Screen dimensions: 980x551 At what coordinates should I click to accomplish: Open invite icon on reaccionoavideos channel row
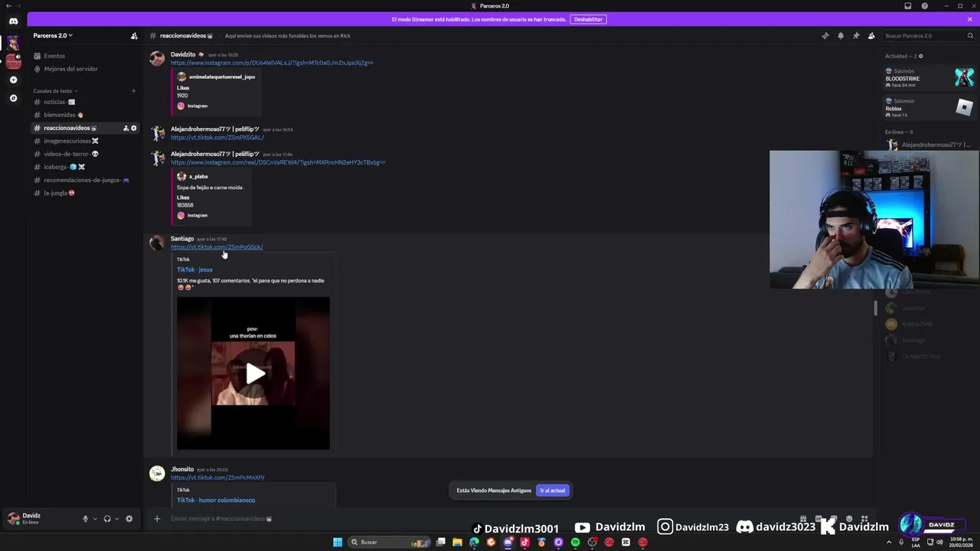pyautogui.click(x=126, y=128)
